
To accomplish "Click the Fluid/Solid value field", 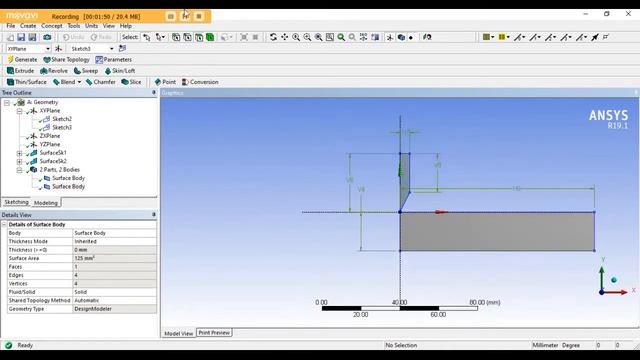I will pyautogui.click(x=114, y=292).
